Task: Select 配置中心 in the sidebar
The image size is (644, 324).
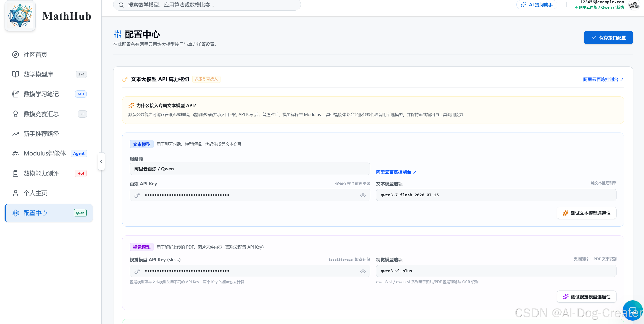Action: pos(49,213)
